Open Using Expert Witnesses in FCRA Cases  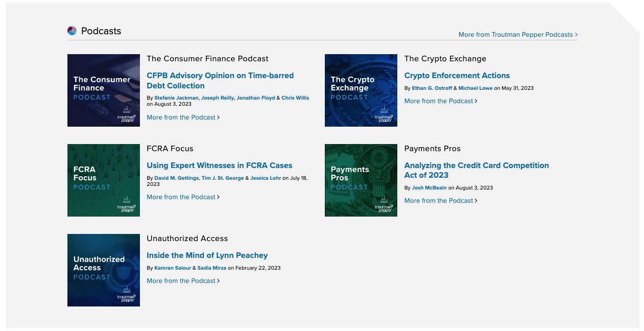pos(219,166)
